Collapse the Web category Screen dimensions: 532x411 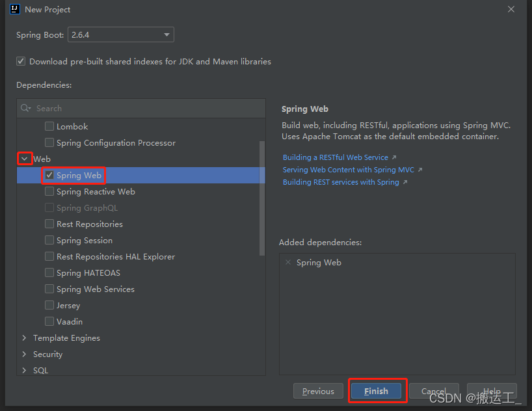(x=25, y=159)
